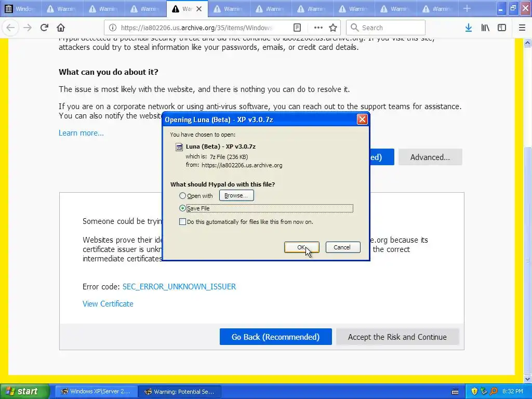
Task: Click file name Luna (Beta) - XP v3.0.7z
Action: pyautogui.click(x=221, y=147)
